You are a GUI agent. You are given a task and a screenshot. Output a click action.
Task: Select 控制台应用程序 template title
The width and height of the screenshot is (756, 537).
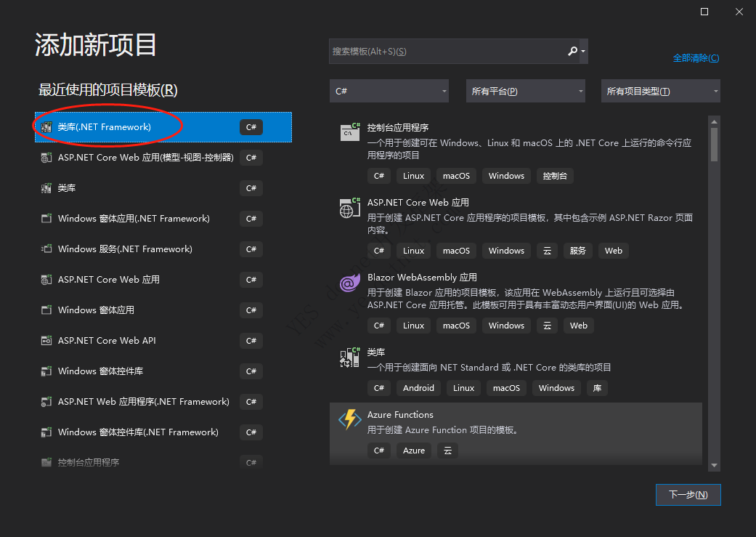[398, 127]
